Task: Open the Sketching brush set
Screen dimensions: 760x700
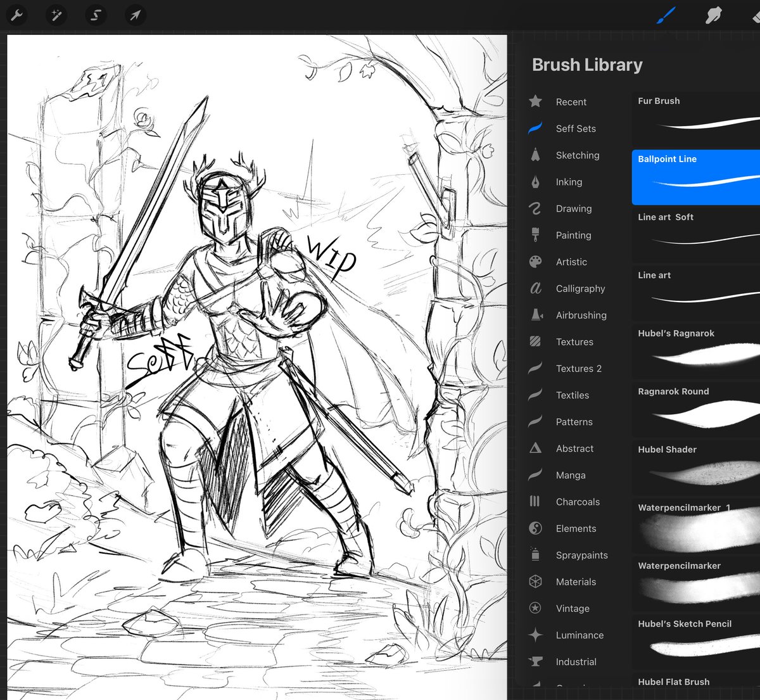Action: (x=577, y=155)
